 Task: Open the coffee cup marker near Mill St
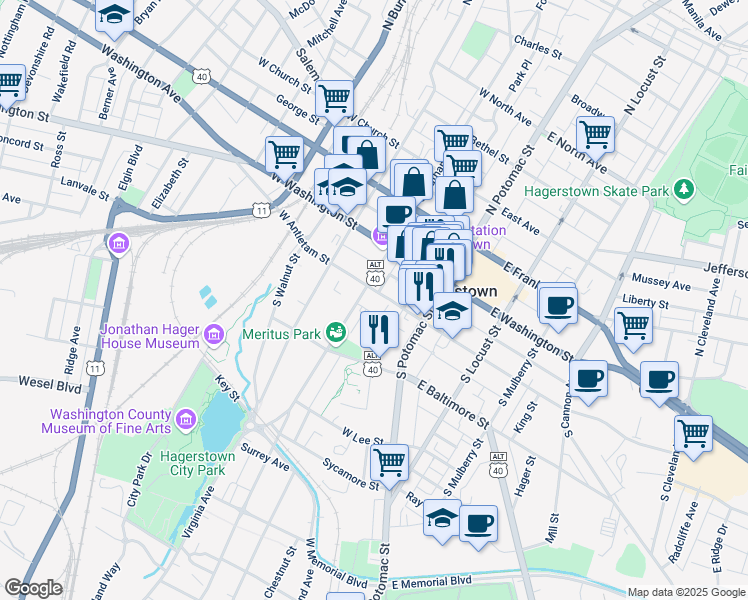click(478, 525)
